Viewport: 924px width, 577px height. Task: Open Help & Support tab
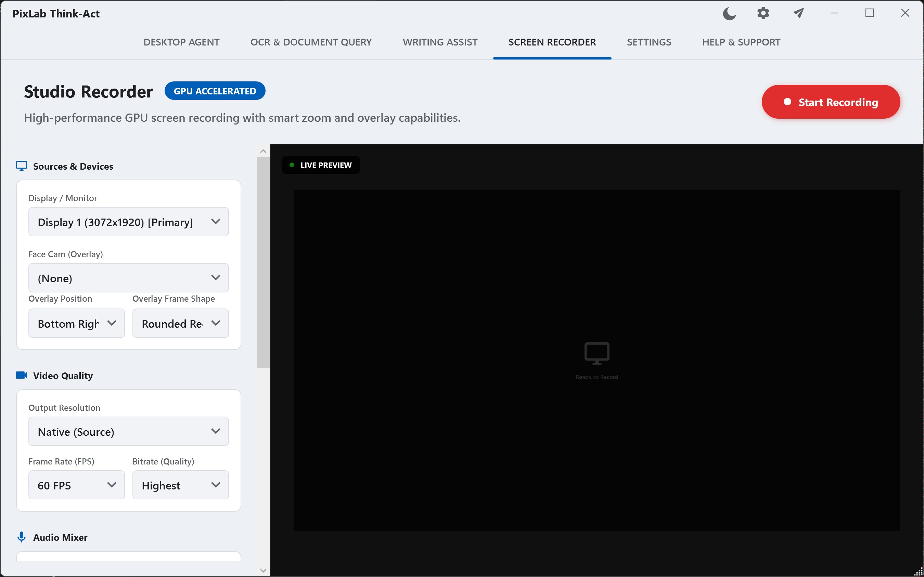point(741,42)
